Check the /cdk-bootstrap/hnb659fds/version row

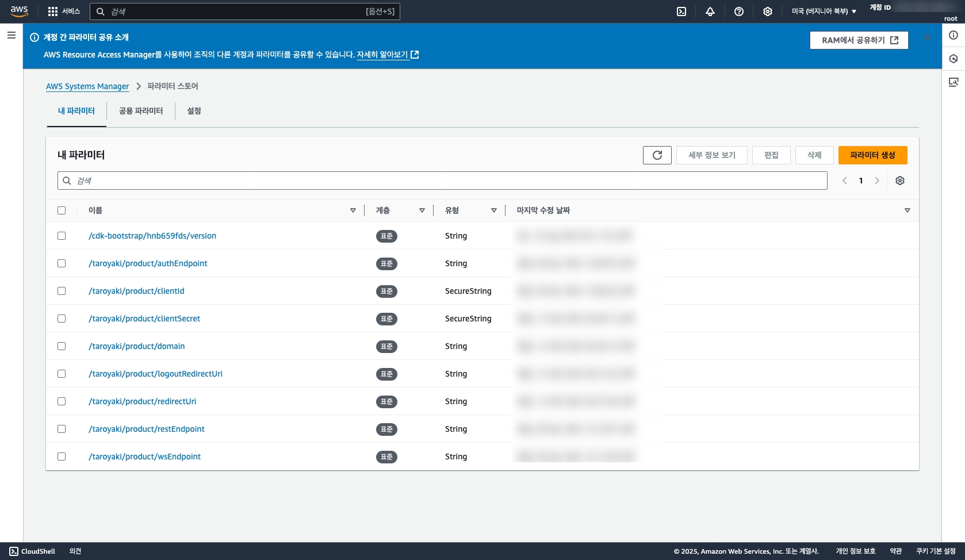tap(62, 236)
